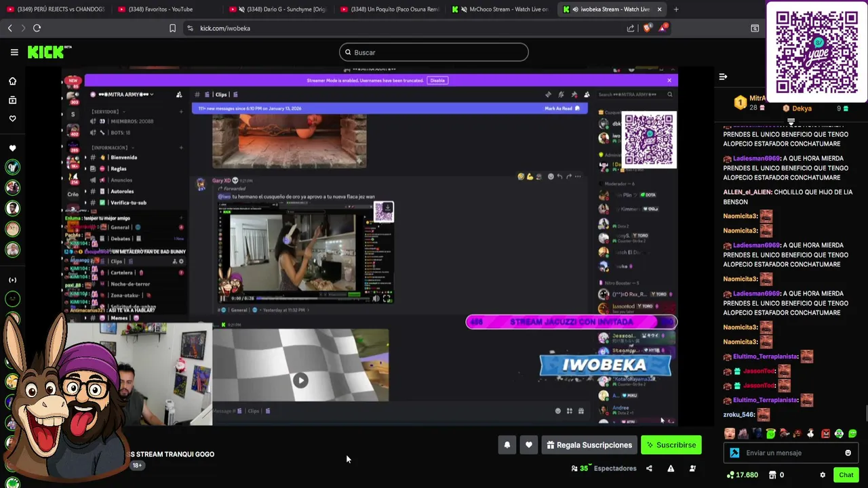Click MitrA in chat leaderboard
The height and width of the screenshot is (488, 868).
[x=757, y=98]
